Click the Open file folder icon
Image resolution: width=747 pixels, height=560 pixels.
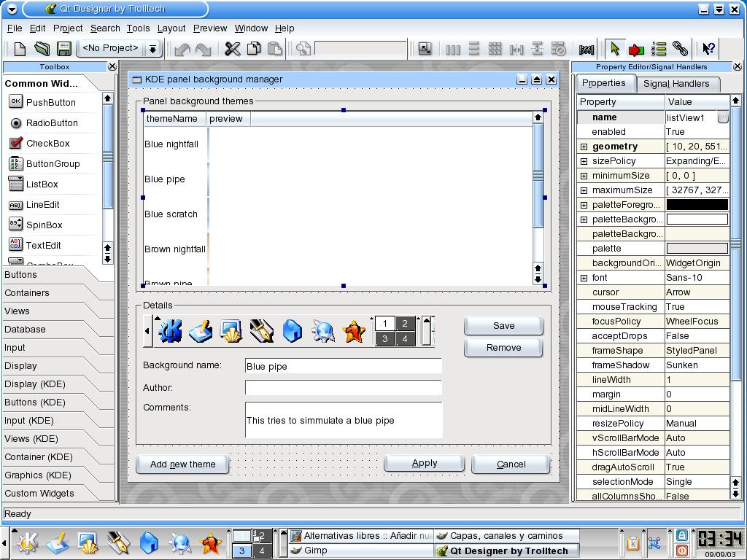[42, 49]
